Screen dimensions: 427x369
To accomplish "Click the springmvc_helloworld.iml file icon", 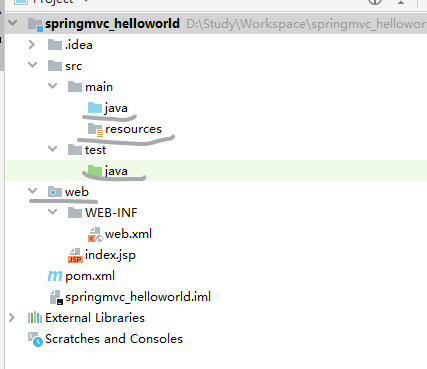I will (x=56, y=297).
